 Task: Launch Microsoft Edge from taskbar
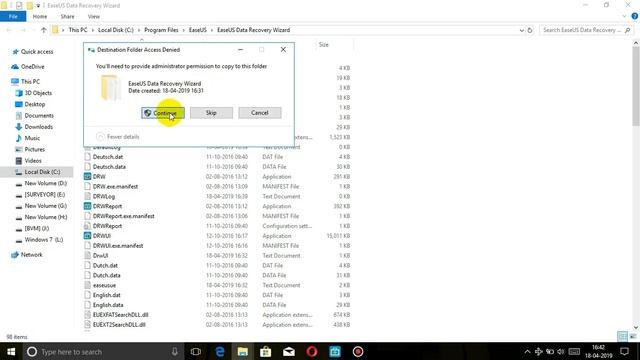(220, 351)
